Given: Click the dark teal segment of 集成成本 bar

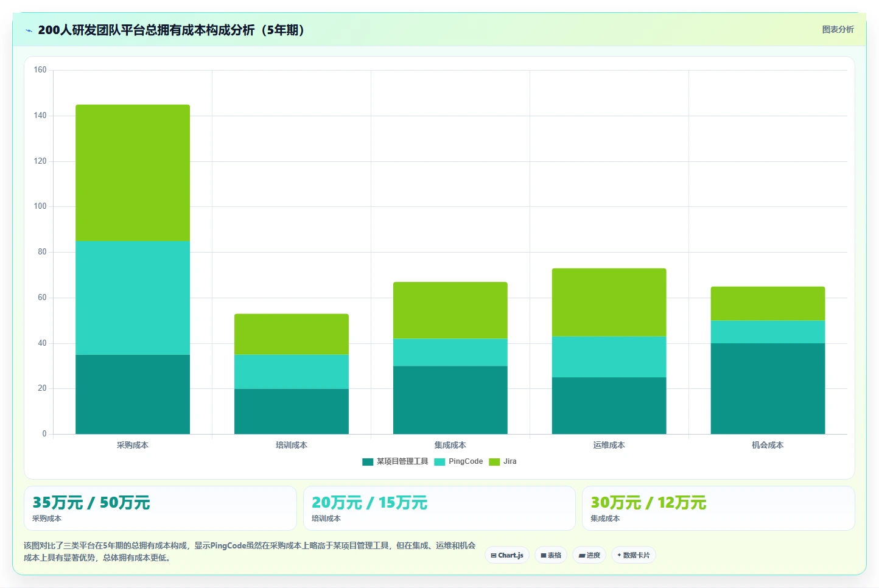Looking at the screenshot, I should pyautogui.click(x=450, y=400).
